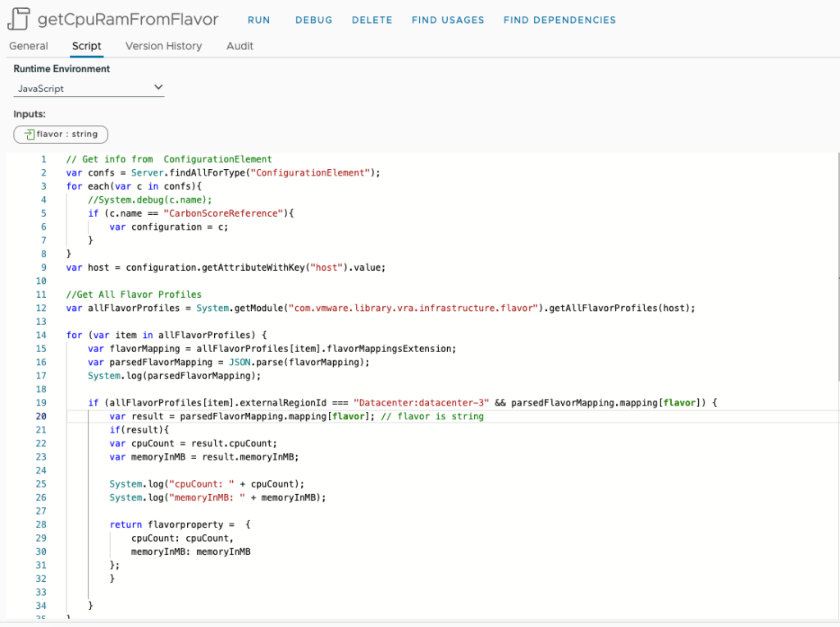840x627 pixels.
Task: Click the 'Runtime Environment' label
Action: 62,69
